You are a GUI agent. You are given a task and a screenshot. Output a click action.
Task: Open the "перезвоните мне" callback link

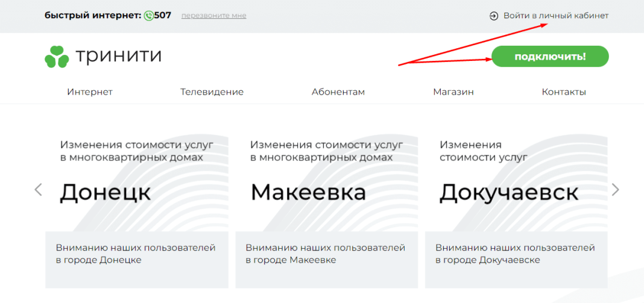click(x=213, y=16)
